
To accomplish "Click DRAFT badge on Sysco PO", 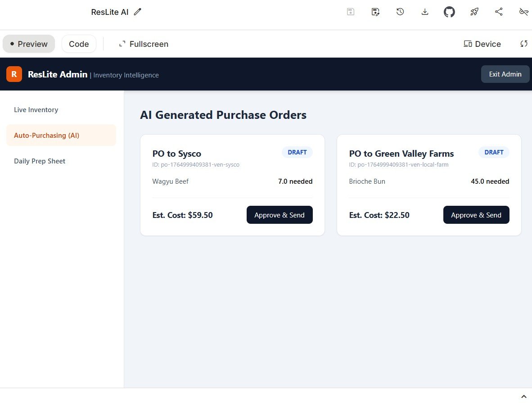I will point(297,153).
